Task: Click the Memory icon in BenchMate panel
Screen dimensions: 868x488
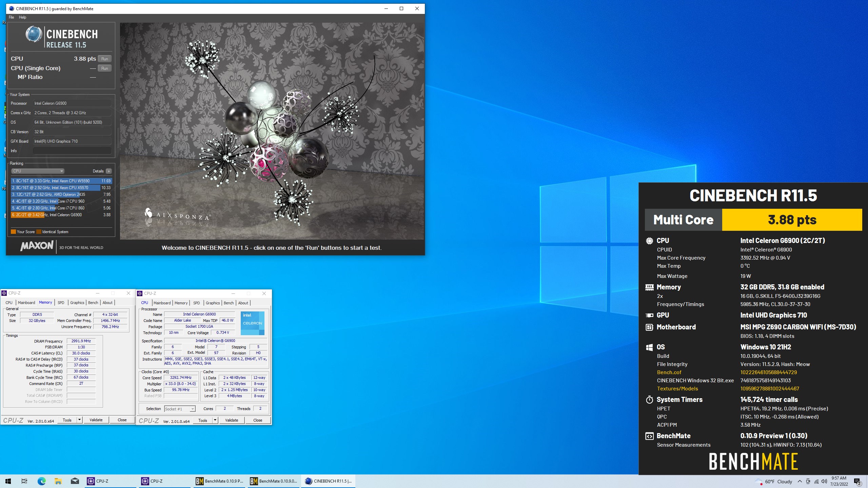Action: tap(649, 287)
